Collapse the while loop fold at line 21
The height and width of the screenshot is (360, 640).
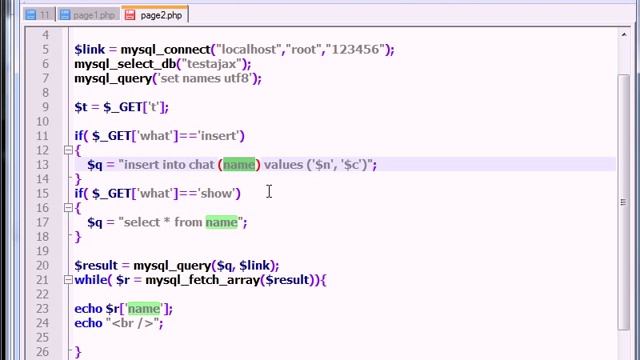click(x=68, y=280)
